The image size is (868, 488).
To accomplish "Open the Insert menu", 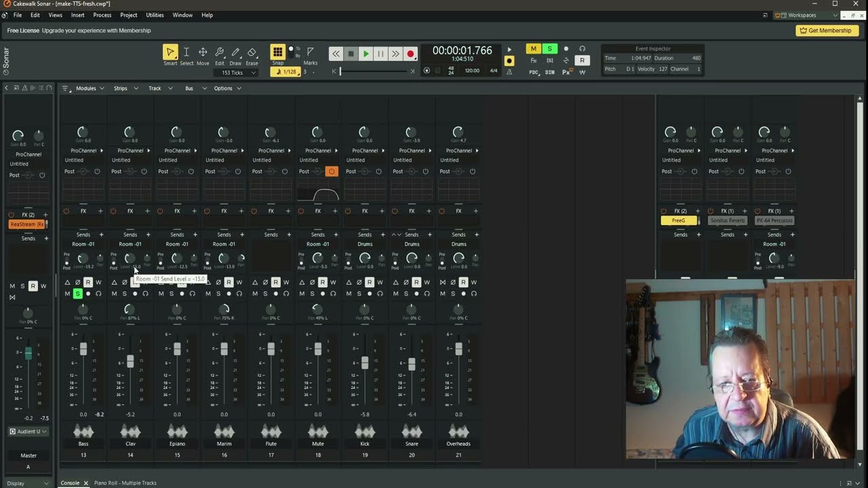I will tap(78, 15).
